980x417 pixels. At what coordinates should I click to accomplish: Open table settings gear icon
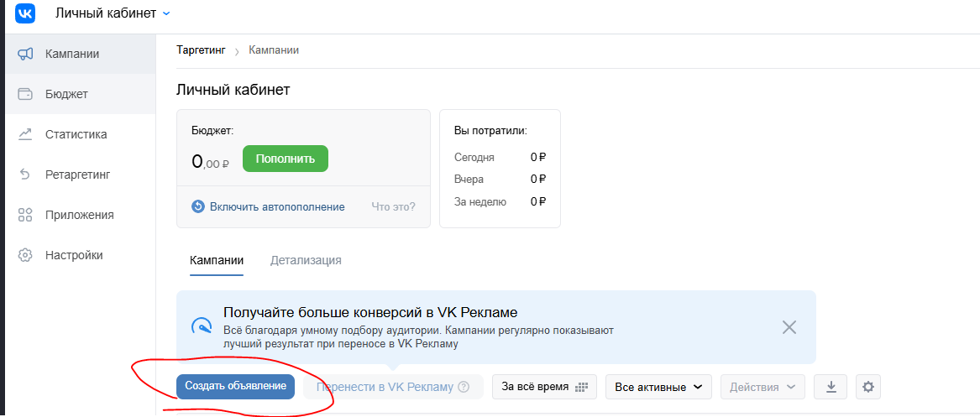[x=867, y=387]
